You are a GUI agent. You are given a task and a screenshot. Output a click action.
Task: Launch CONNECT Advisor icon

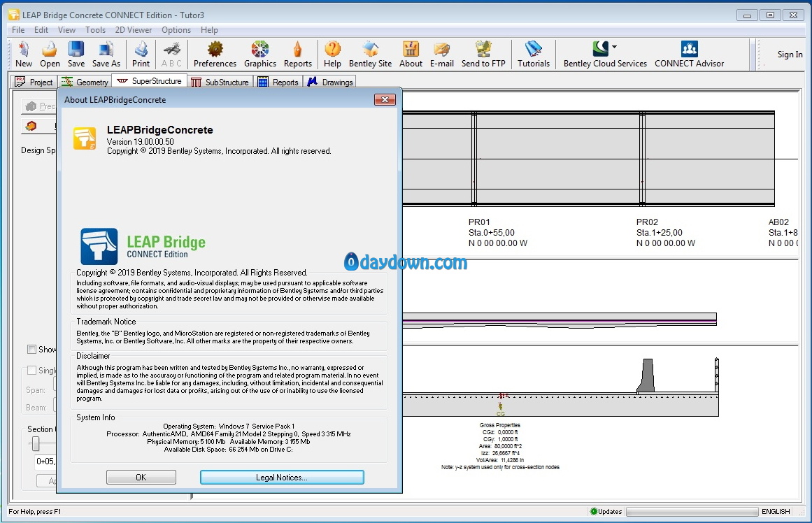coord(690,55)
